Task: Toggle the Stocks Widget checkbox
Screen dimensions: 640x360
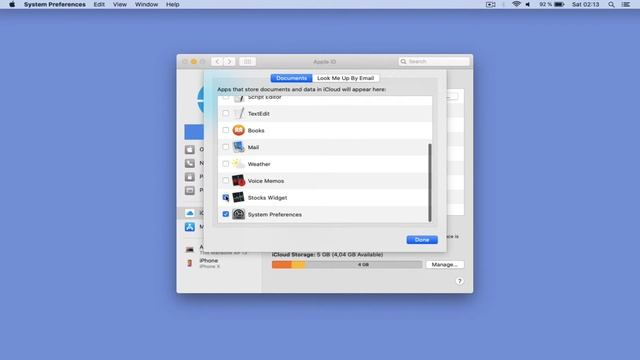Action: click(x=226, y=198)
